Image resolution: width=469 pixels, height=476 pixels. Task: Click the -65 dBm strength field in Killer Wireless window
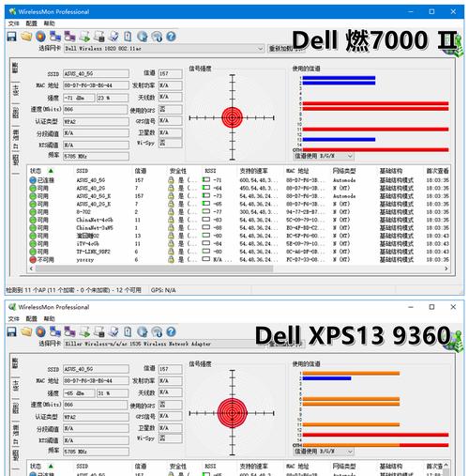[79, 393]
